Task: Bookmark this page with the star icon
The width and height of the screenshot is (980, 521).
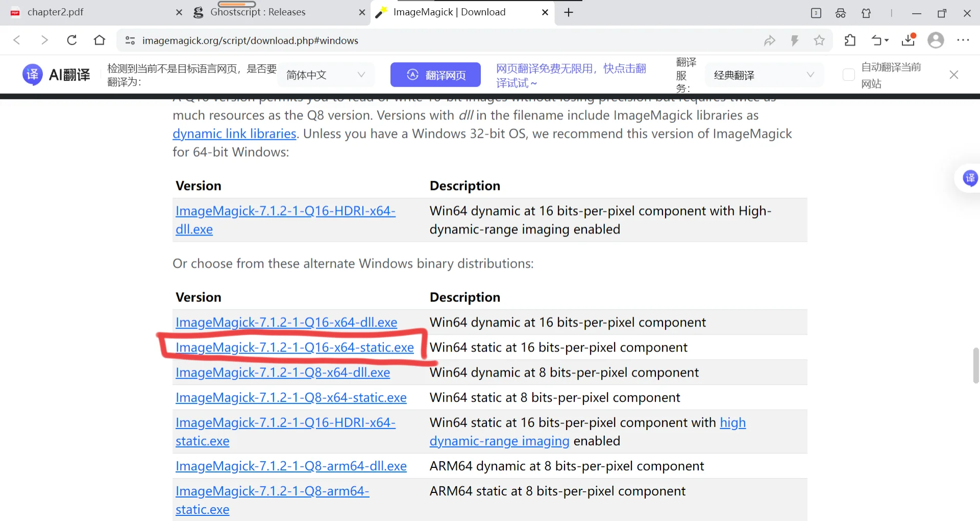Action: (x=819, y=40)
